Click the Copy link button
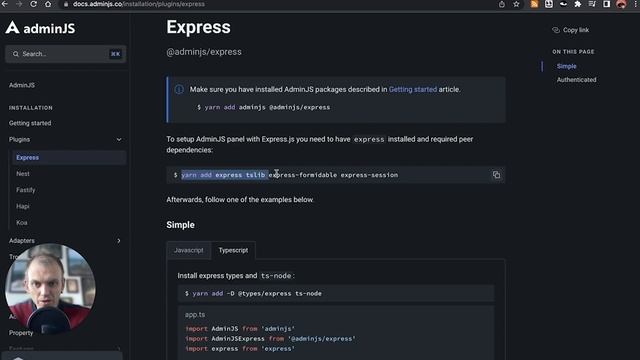640x360 pixels. point(571,30)
